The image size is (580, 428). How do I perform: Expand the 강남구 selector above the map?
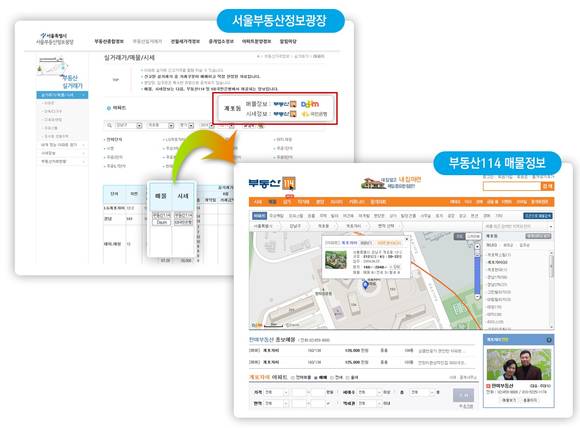point(296,226)
